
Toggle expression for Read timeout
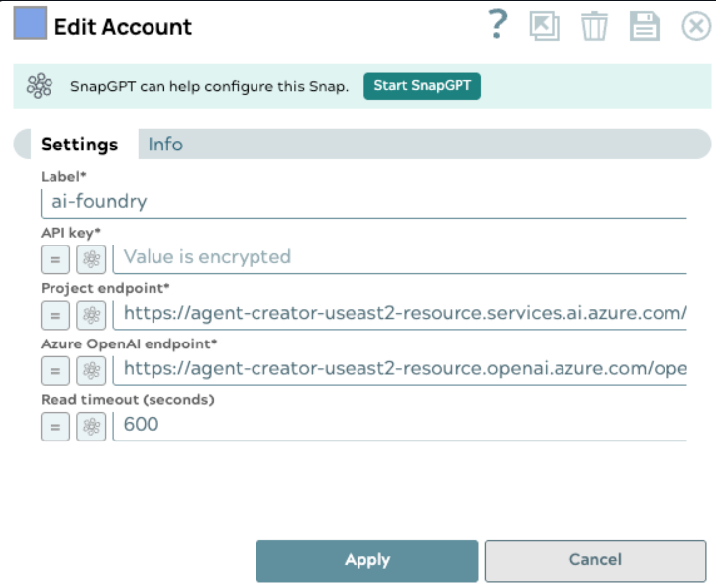pyautogui.click(x=55, y=427)
